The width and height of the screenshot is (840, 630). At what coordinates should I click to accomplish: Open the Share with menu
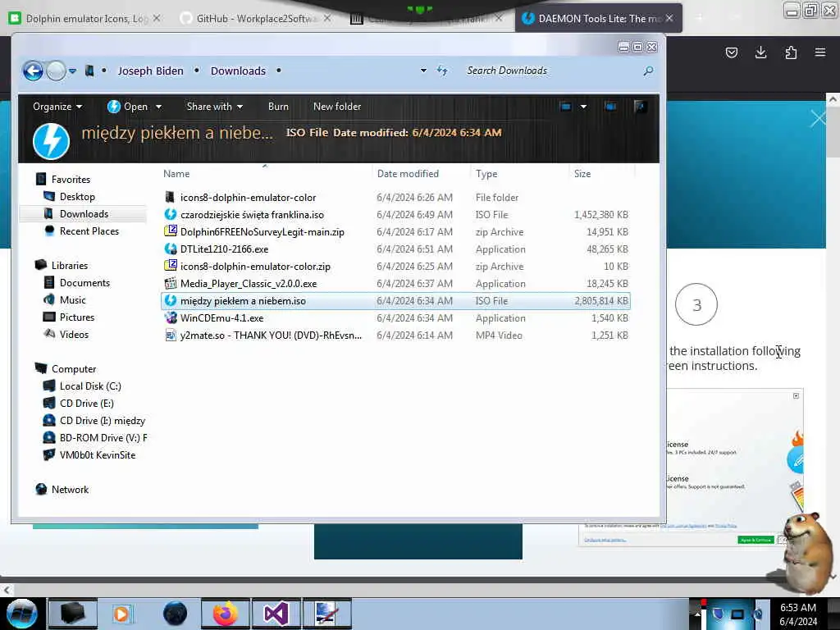coord(214,107)
